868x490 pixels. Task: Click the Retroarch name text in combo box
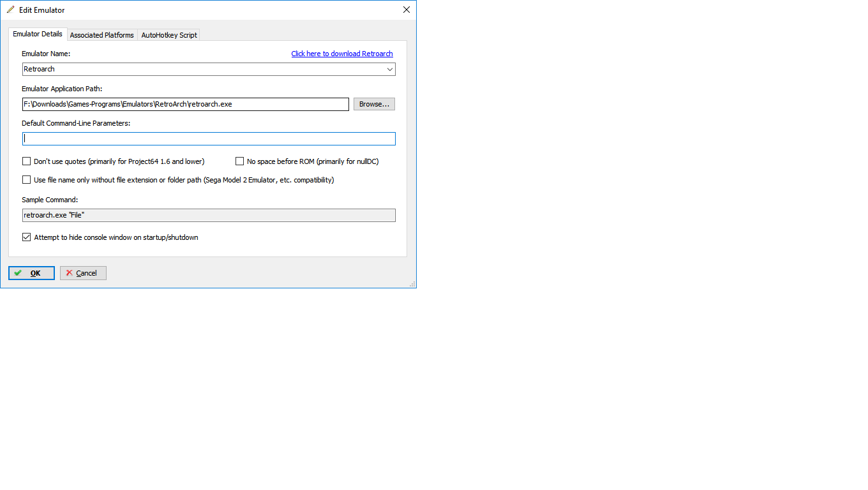tap(40, 69)
